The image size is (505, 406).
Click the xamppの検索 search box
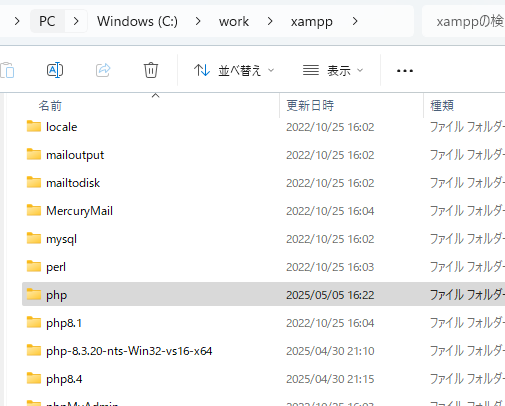(464, 21)
